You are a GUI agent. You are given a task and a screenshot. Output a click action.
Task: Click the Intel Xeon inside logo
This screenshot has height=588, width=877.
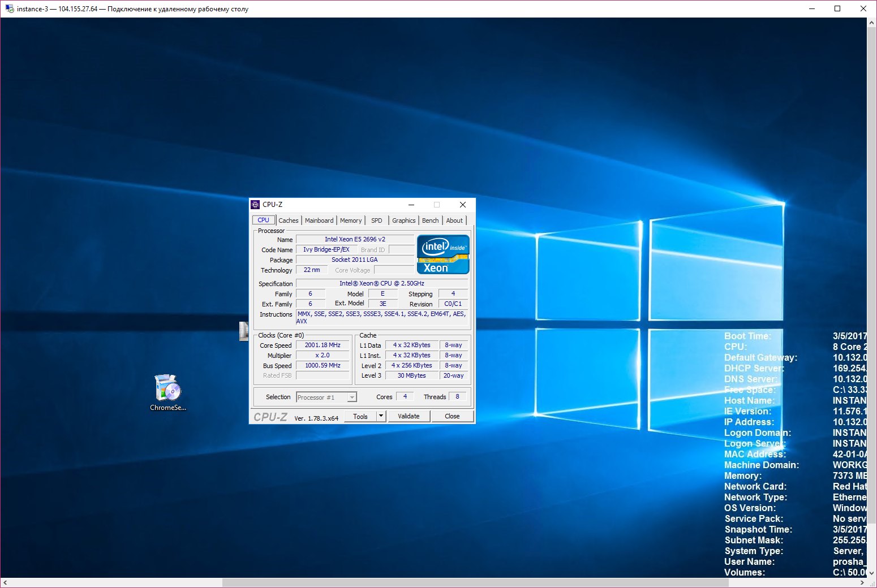click(x=443, y=254)
